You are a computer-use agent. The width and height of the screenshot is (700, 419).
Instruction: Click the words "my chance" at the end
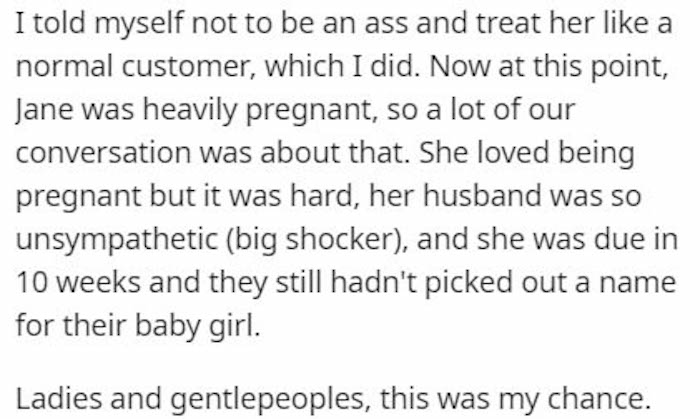(575, 399)
